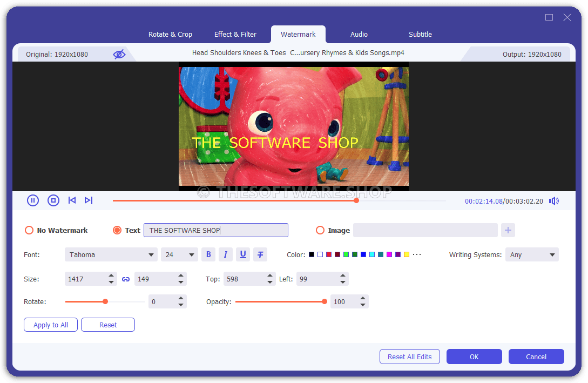
Task: Close the edit window
Action: tap(567, 17)
